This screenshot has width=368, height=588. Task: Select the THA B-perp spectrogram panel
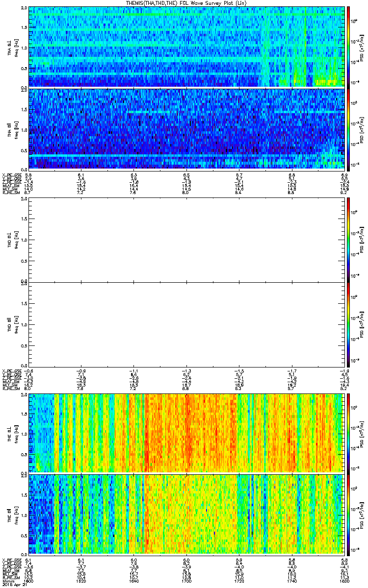[x=185, y=47]
